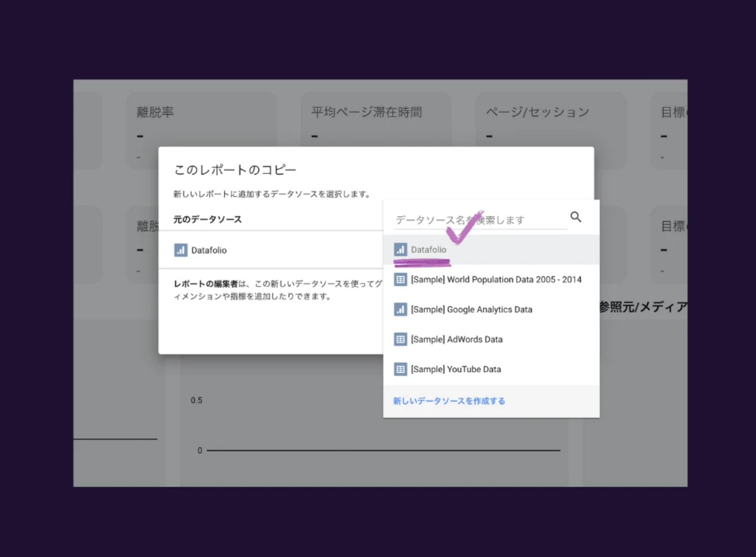The height and width of the screenshot is (557, 756).
Task: Click the 元のデータソース column header
Action: pyautogui.click(x=207, y=219)
